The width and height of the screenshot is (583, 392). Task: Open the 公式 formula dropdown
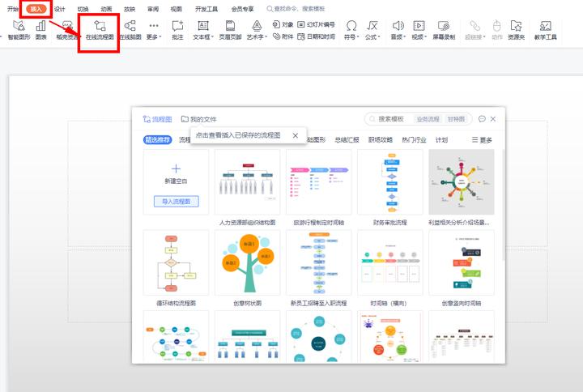(x=372, y=30)
